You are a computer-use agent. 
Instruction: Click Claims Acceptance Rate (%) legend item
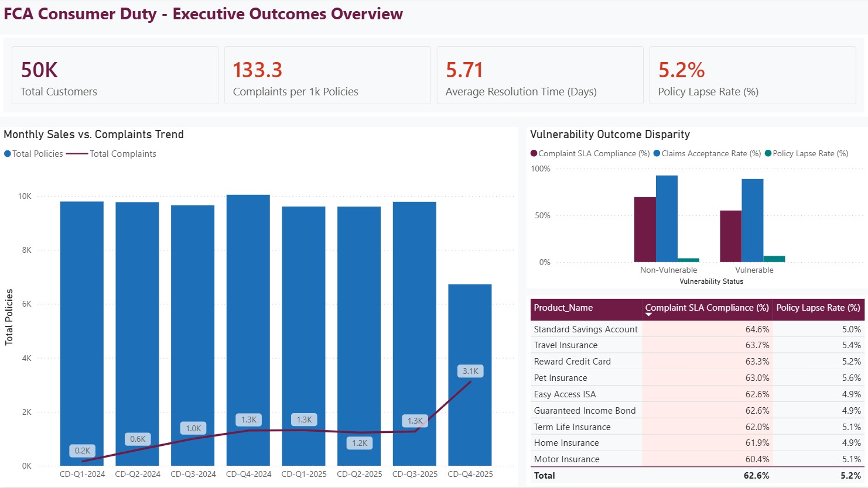pyautogui.click(x=707, y=153)
